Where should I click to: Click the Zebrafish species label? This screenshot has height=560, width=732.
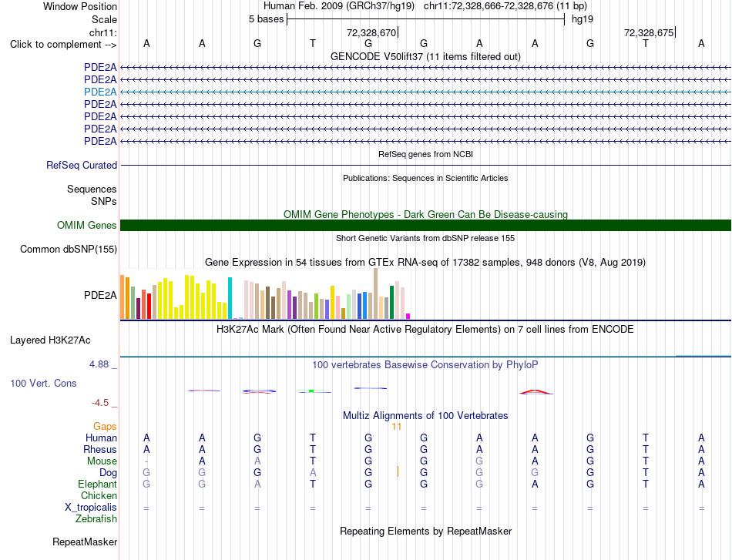point(96,519)
